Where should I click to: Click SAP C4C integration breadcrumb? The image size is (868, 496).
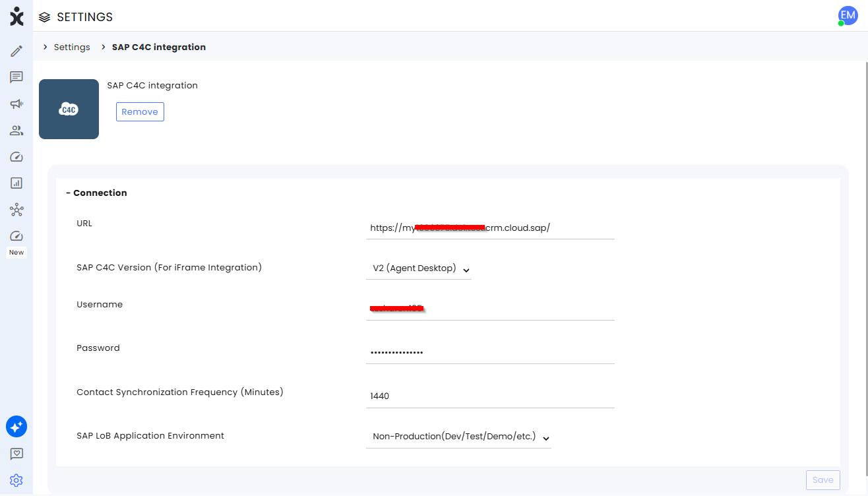pos(159,47)
